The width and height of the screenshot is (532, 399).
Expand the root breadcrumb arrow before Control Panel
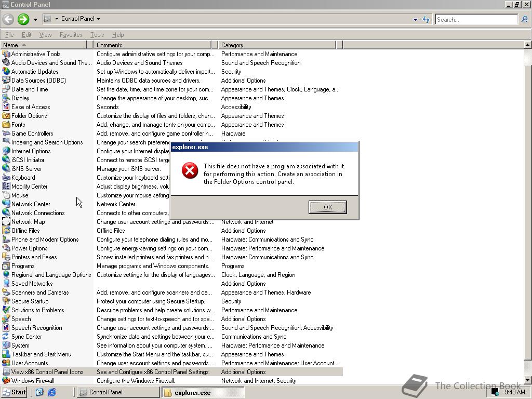(56, 19)
